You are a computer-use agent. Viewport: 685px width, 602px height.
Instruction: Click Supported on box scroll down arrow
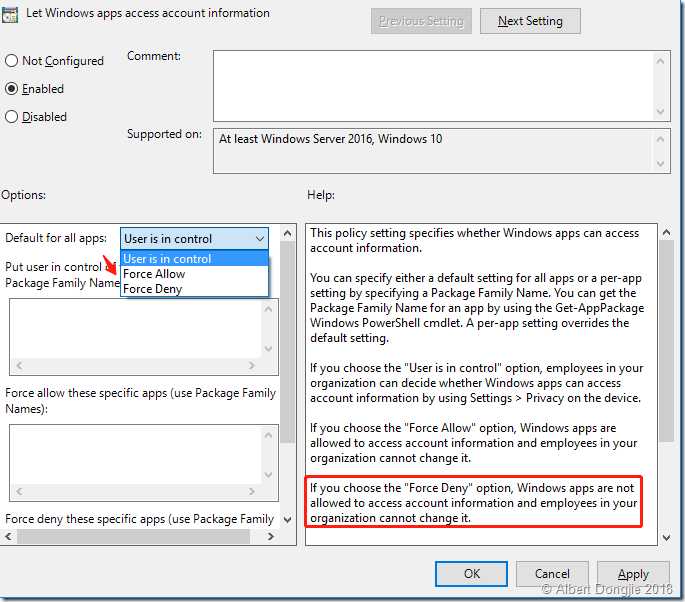660,164
